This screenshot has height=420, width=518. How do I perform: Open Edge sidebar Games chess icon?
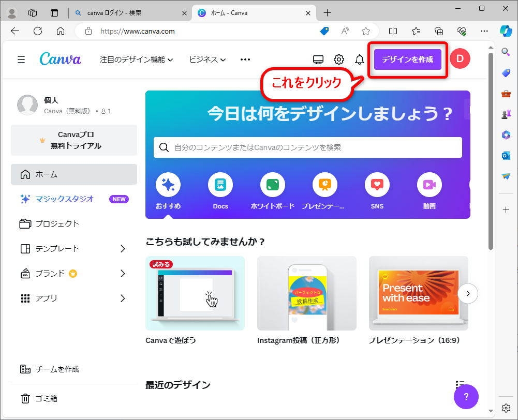tap(506, 114)
